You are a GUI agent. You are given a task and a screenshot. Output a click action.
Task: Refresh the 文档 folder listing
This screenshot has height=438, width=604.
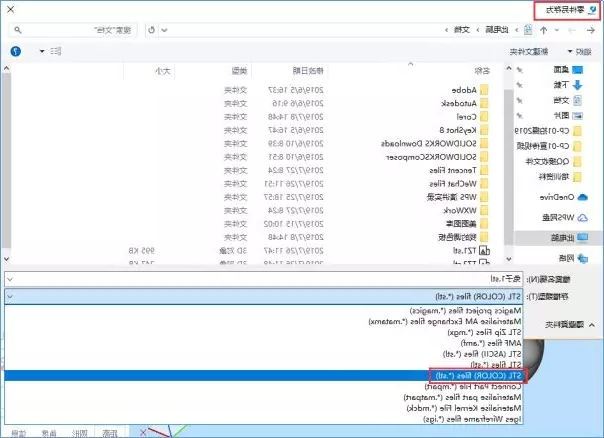(x=151, y=30)
